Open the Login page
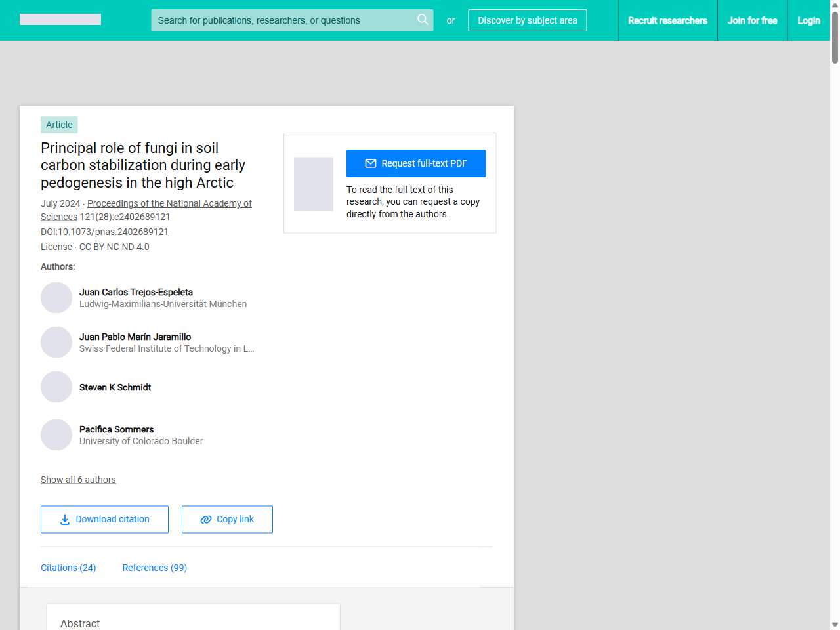840x630 pixels. tap(808, 20)
